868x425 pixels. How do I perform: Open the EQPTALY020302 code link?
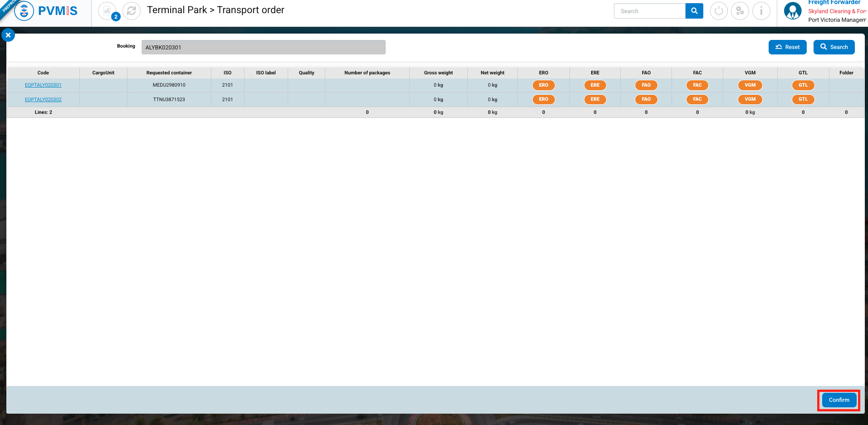pos(43,99)
